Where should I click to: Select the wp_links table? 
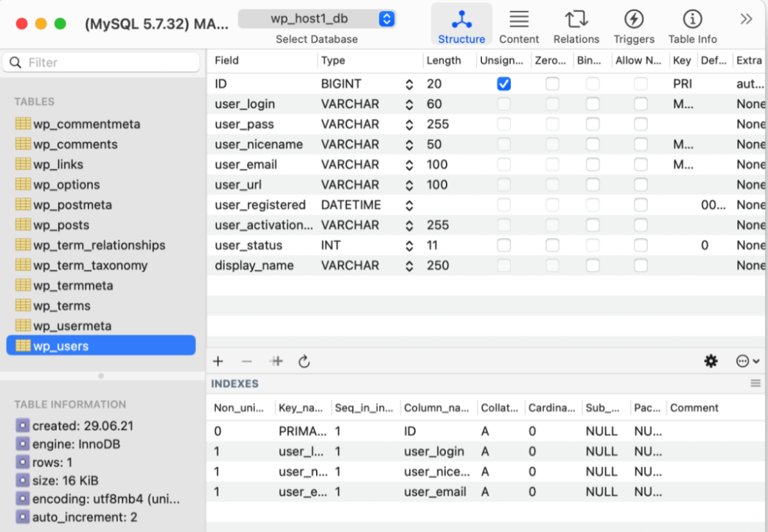(x=101, y=164)
